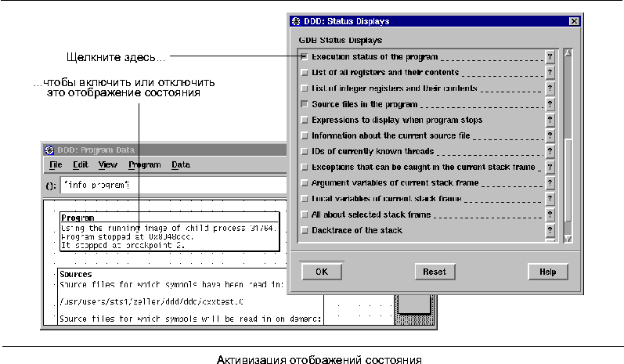Image resolution: width=624 pixels, height=364 pixels.
Task: Check Argument variables of current stack frame
Action: point(305,183)
